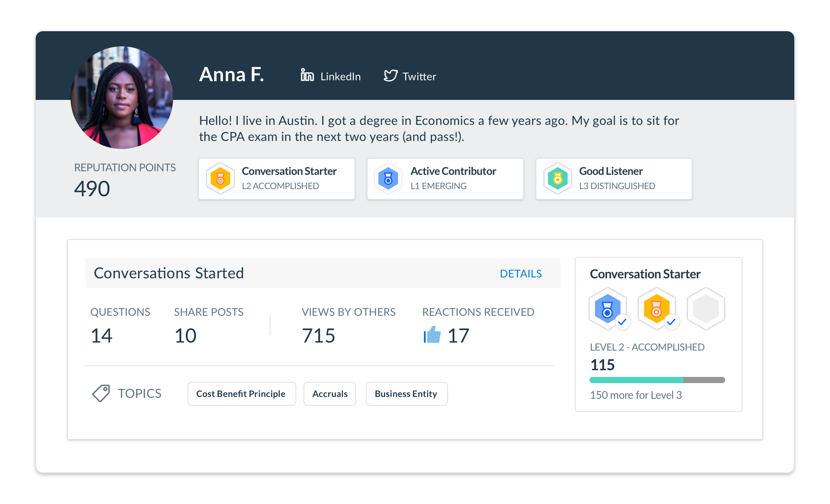Select the Conversation Starter panel title
The image size is (830, 504).
pyautogui.click(x=645, y=273)
